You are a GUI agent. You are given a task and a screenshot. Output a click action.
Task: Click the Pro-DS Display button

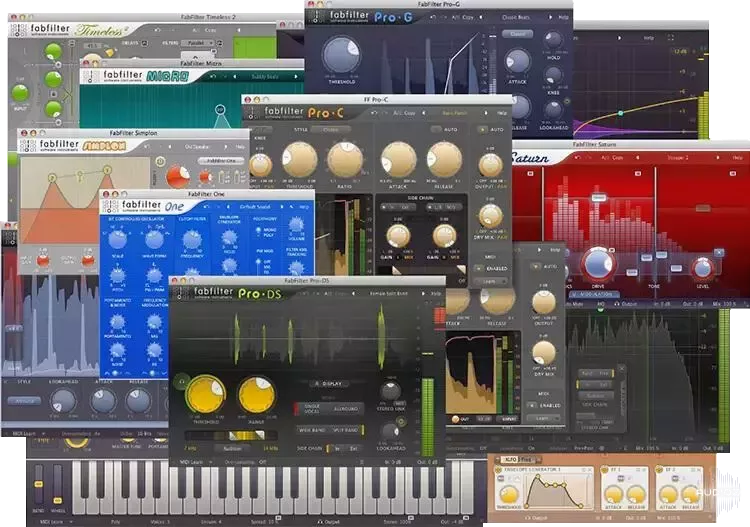[330, 383]
